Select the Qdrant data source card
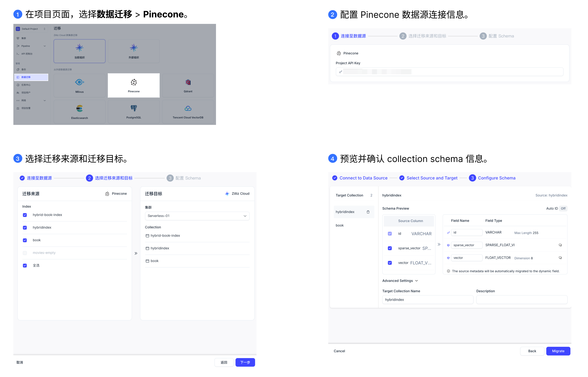This screenshot has height=377, width=588. click(x=188, y=85)
